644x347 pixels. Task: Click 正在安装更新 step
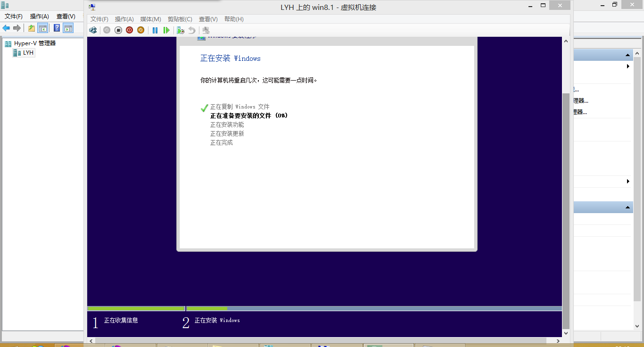pyautogui.click(x=227, y=134)
